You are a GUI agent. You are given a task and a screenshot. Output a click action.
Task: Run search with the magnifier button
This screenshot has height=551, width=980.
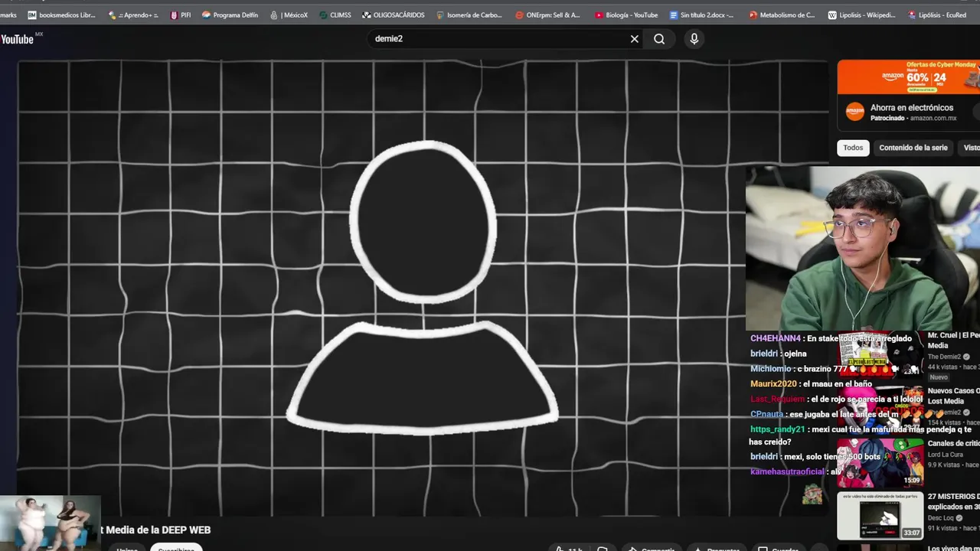pos(659,39)
